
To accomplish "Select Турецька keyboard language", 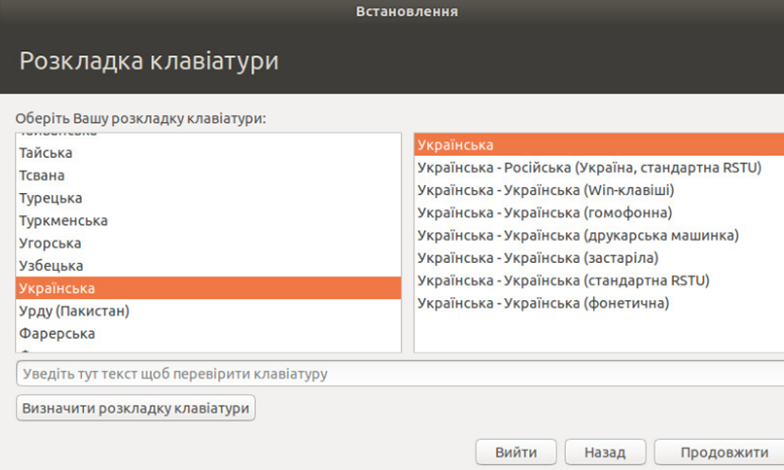I will coord(50,198).
